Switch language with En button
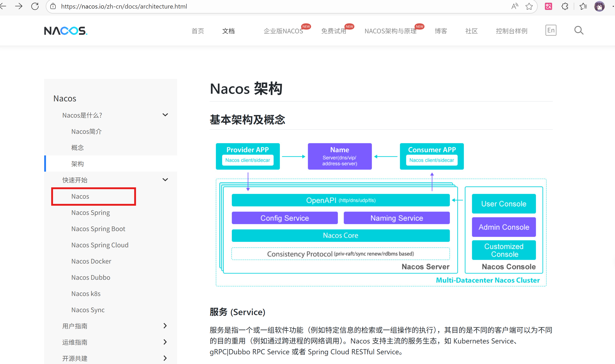 click(551, 30)
